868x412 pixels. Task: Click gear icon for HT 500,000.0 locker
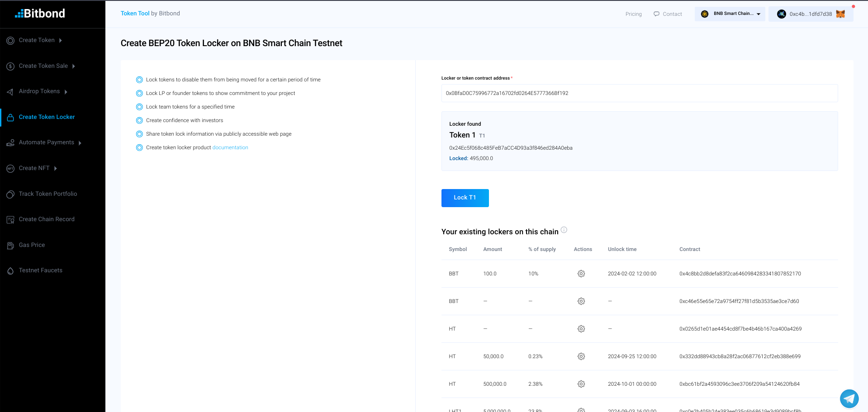pyautogui.click(x=581, y=384)
